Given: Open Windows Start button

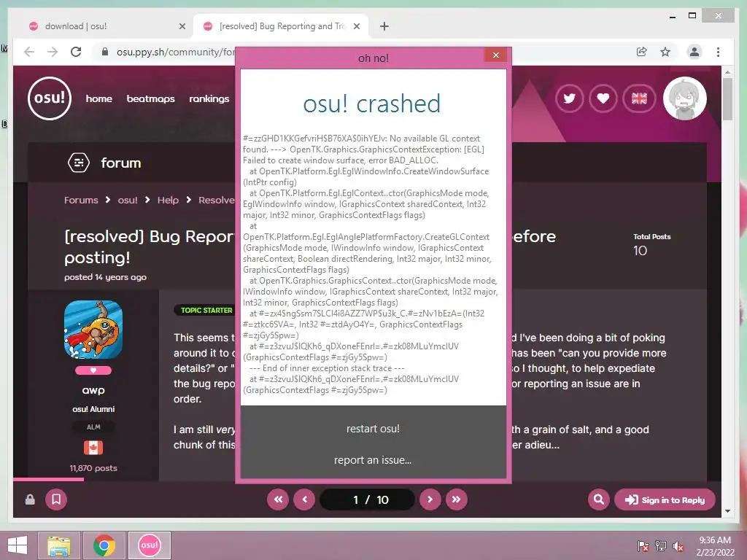Looking at the screenshot, I should (x=18, y=545).
